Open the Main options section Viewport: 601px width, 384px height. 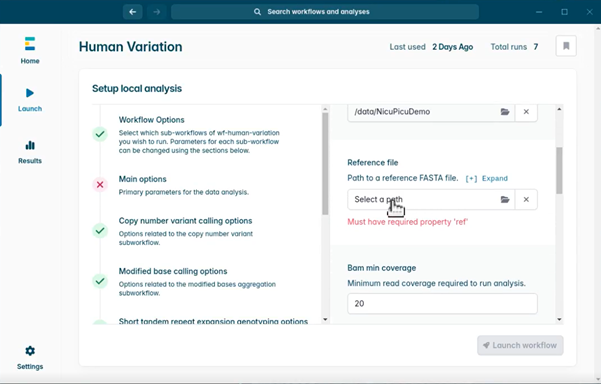tap(143, 179)
